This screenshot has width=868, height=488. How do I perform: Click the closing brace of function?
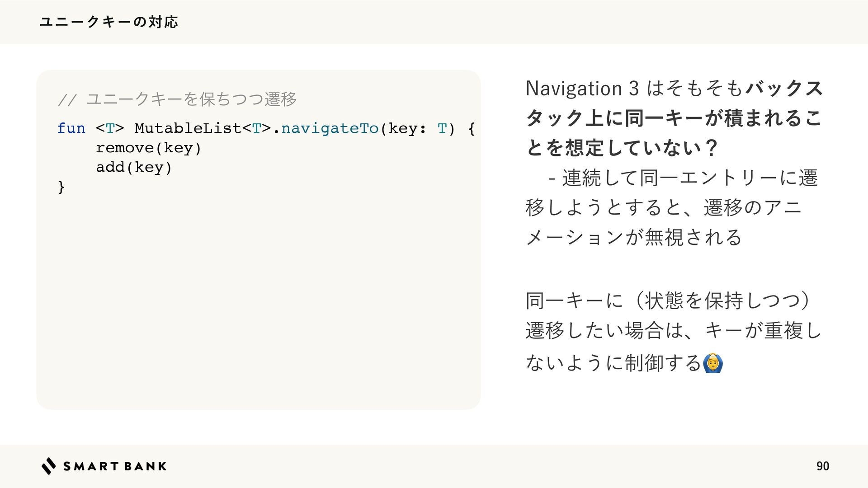tap(61, 187)
